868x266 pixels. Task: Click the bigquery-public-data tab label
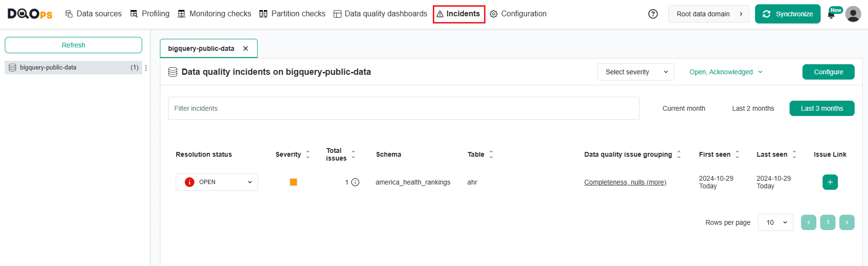pos(201,48)
